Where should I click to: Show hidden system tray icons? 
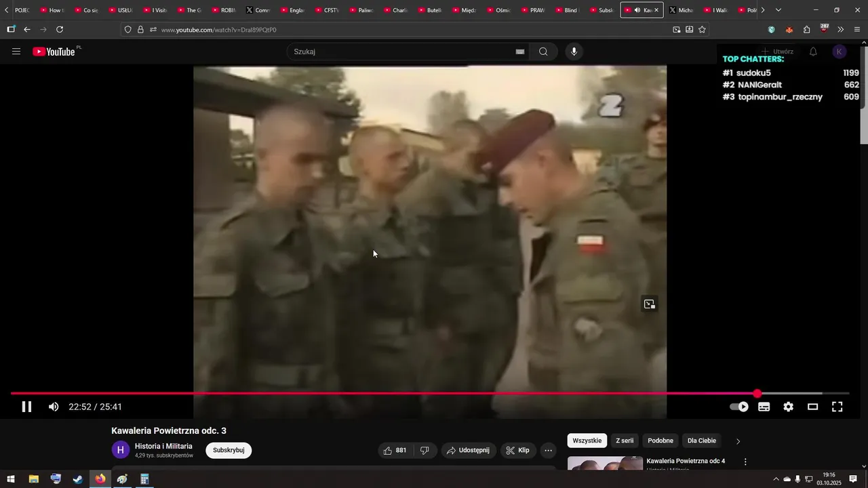[x=776, y=479]
